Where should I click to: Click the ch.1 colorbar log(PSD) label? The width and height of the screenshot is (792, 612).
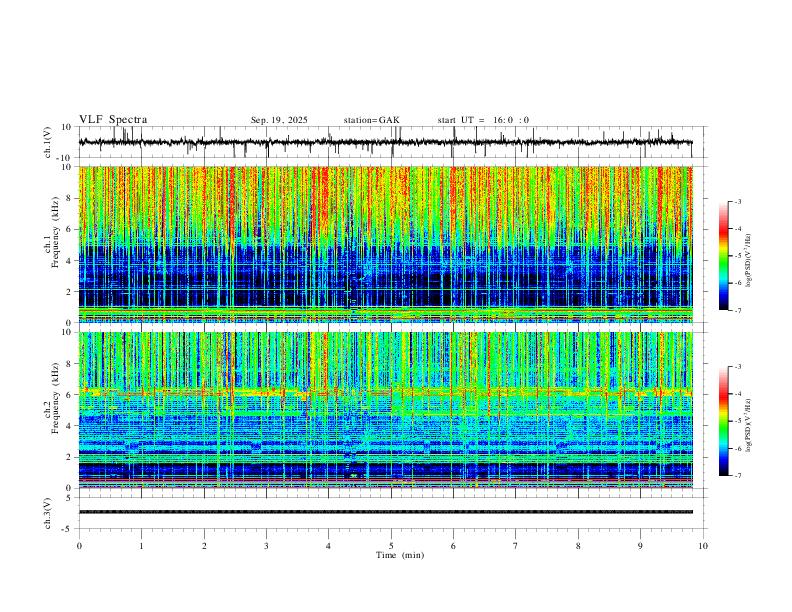coord(750,261)
